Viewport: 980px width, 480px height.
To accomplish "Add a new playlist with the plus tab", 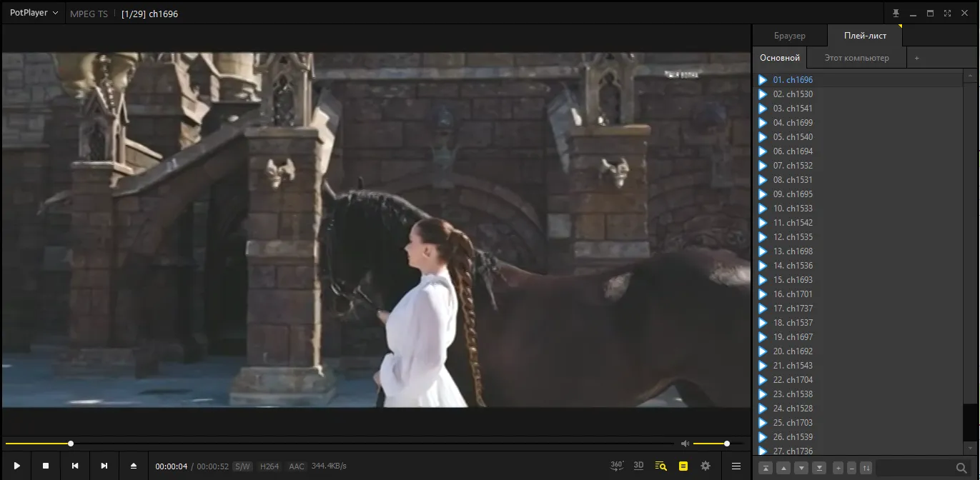I will pos(917,58).
